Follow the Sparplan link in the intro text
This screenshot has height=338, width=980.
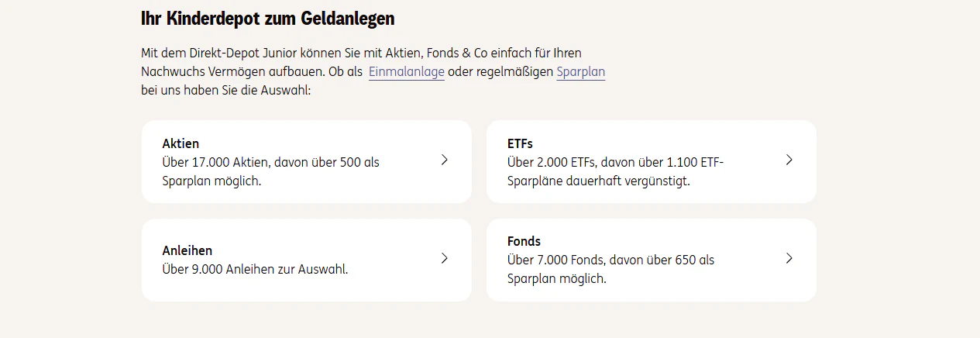pyautogui.click(x=580, y=72)
